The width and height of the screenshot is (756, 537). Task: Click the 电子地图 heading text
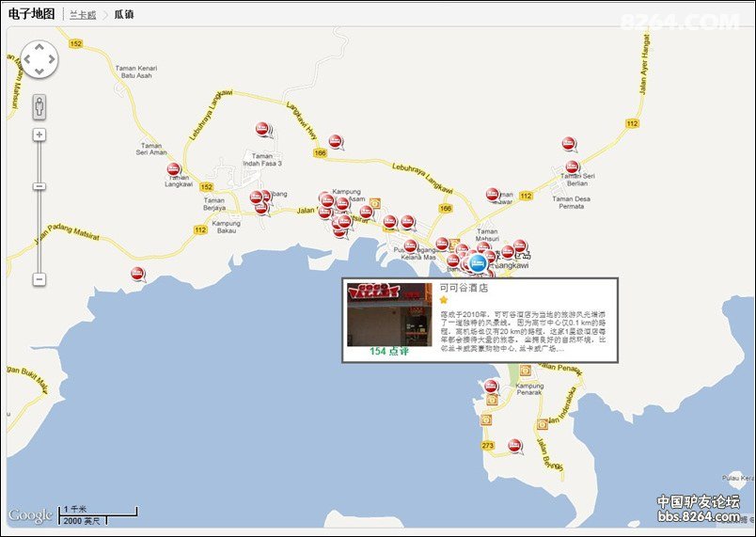pyautogui.click(x=32, y=14)
